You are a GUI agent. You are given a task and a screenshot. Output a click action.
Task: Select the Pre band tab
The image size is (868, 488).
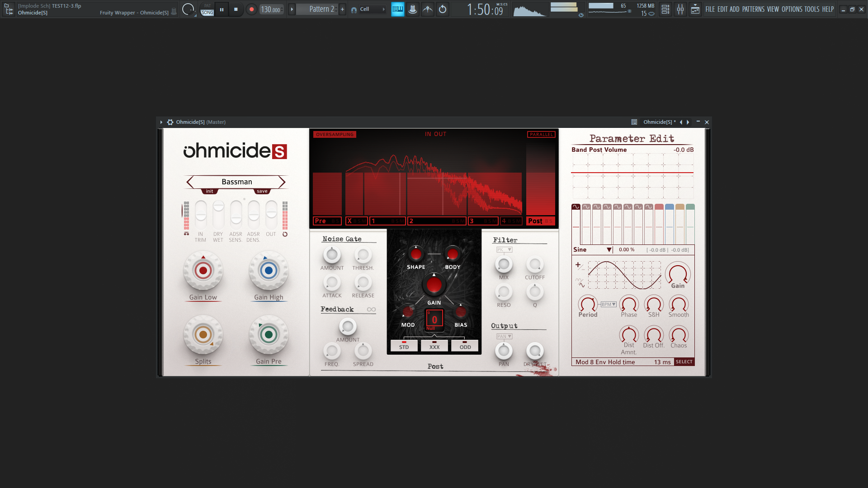pos(327,221)
